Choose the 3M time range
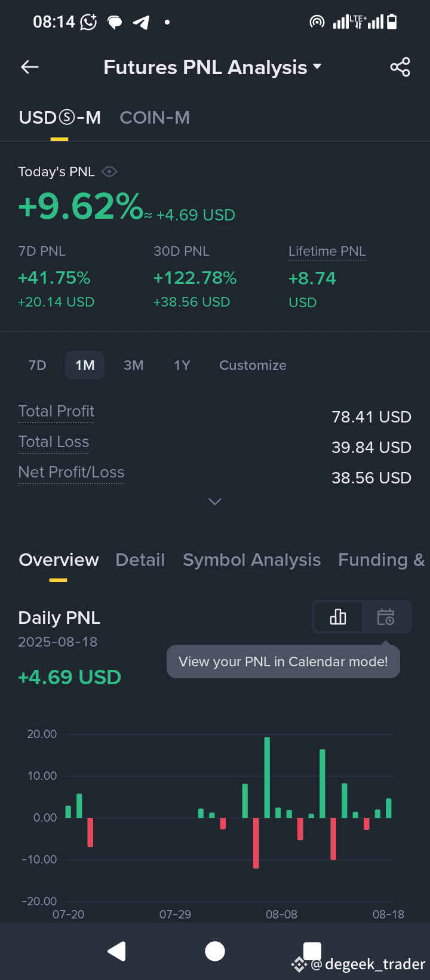This screenshot has width=430, height=980. coord(134,365)
